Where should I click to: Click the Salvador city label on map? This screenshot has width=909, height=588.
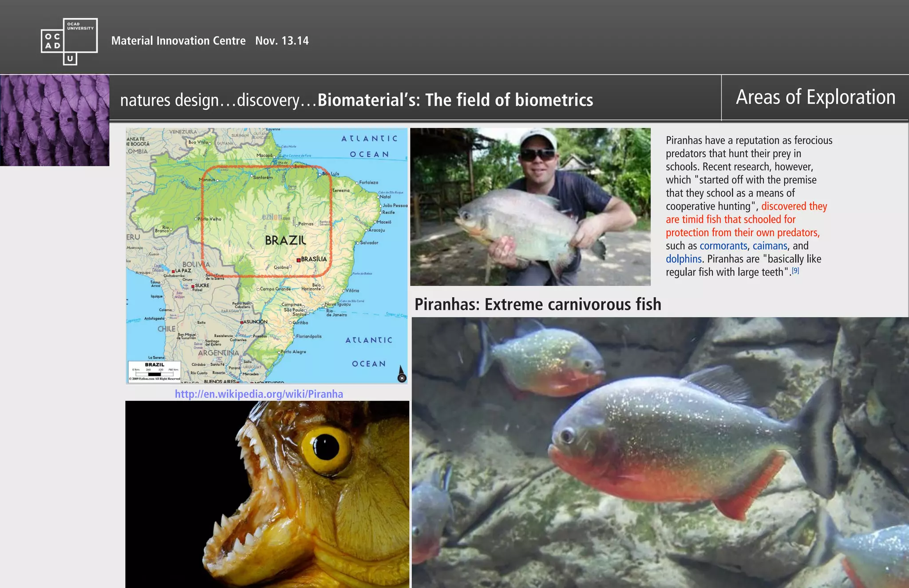[x=369, y=243]
